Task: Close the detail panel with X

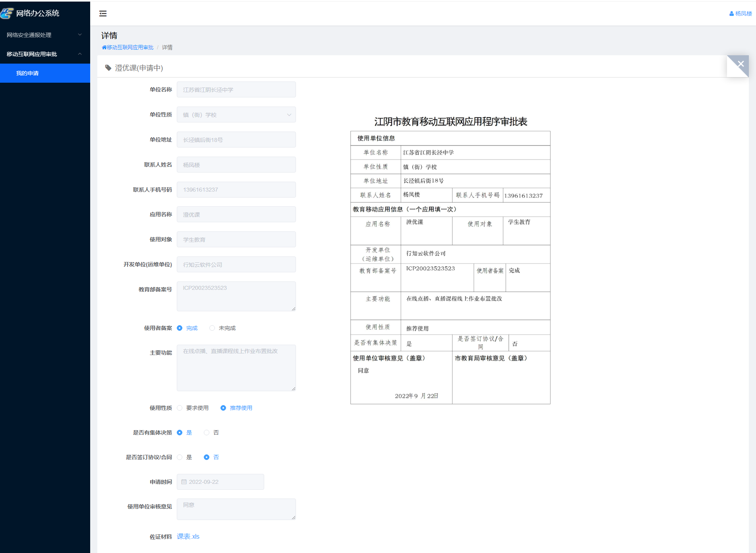Action: 741,64
